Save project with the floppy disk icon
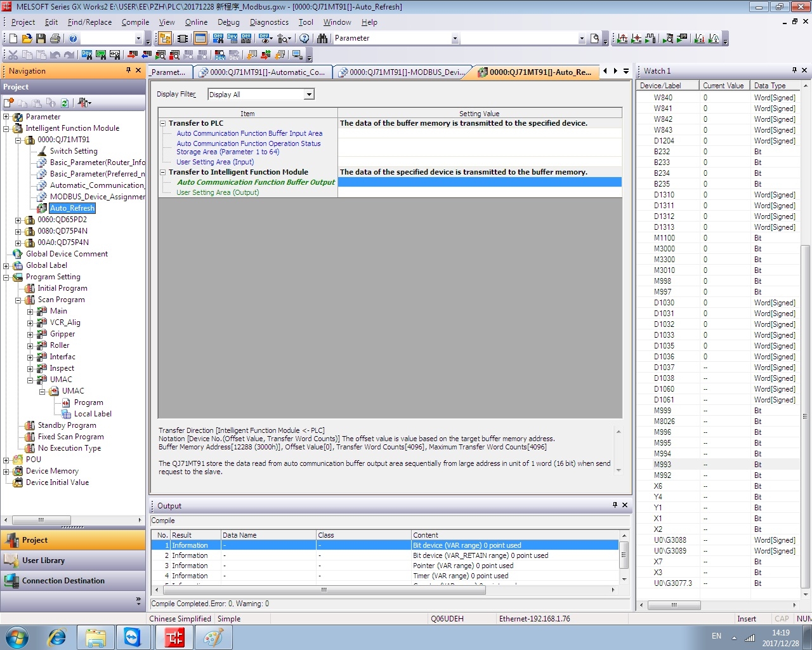Screen dimensions: 812x650 [x=41, y=39]
